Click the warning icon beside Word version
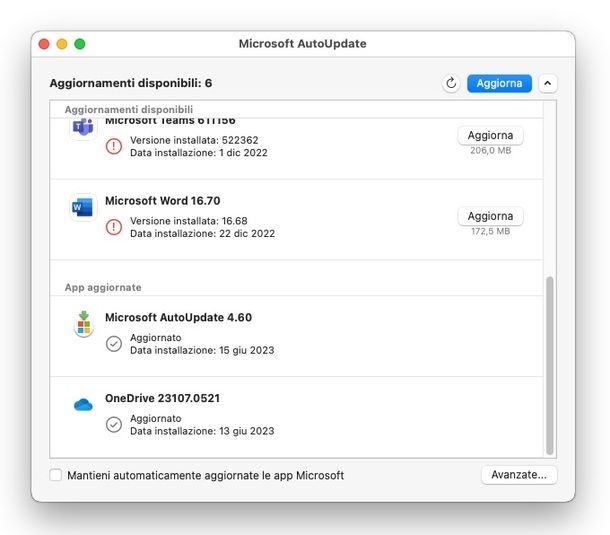This screenshot has height=535, width=610. tap(114, 227)
